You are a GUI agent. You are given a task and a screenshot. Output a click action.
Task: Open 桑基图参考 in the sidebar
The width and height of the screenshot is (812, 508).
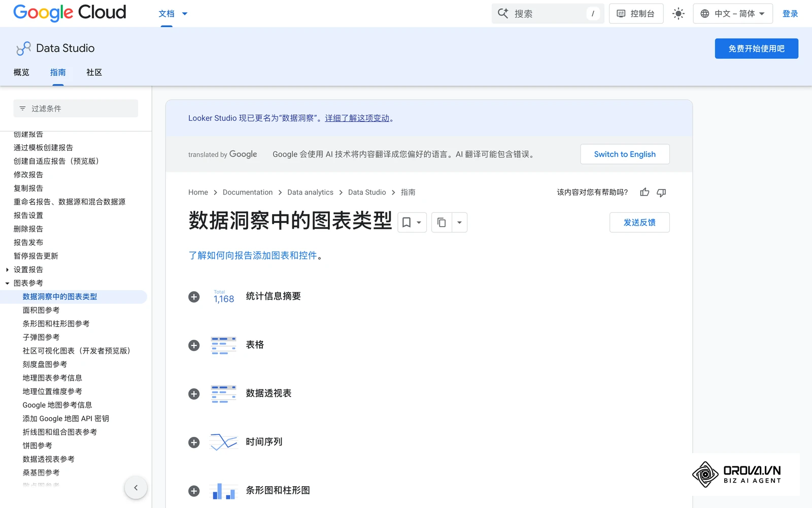tap(41, 473)
